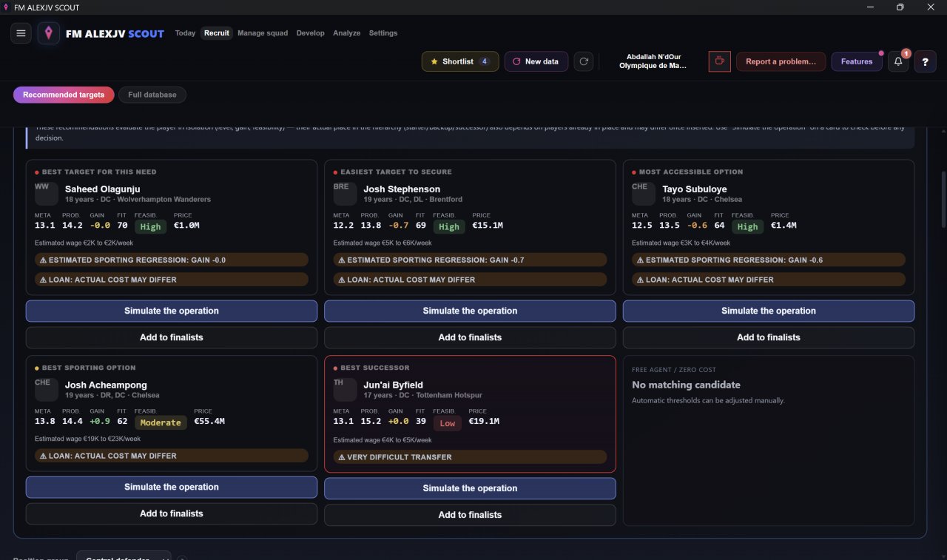Click the CHE club badge of Josh Acheampong
947x560 pixels.
(47, 390)
